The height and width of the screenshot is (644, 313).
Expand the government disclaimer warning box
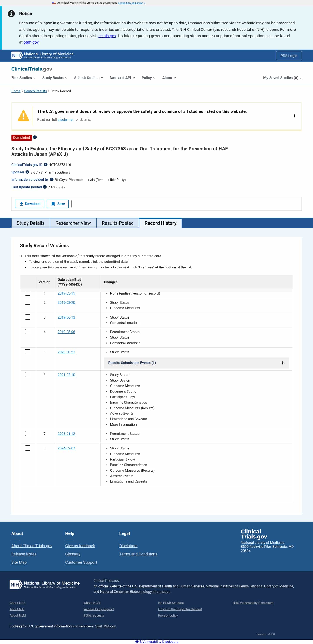point(294,116)
